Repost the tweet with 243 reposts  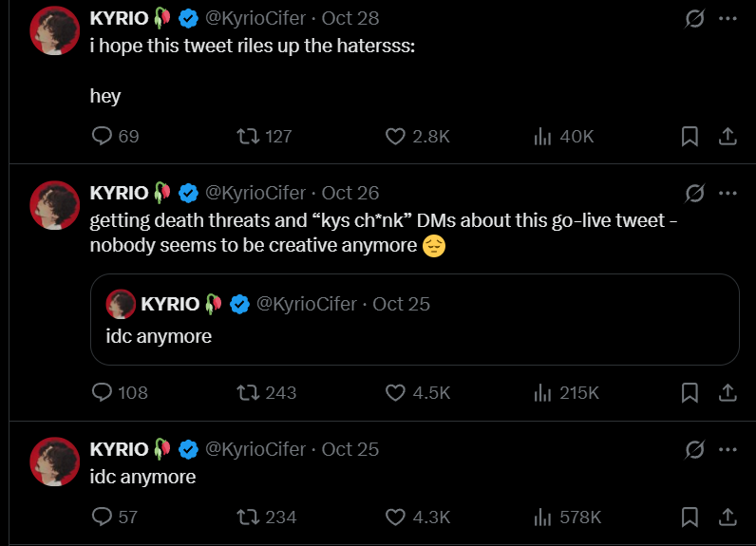pos(248,392)
